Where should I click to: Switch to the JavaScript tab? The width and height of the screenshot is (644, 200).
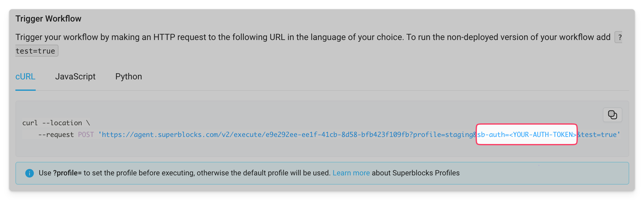pos(75,77)
